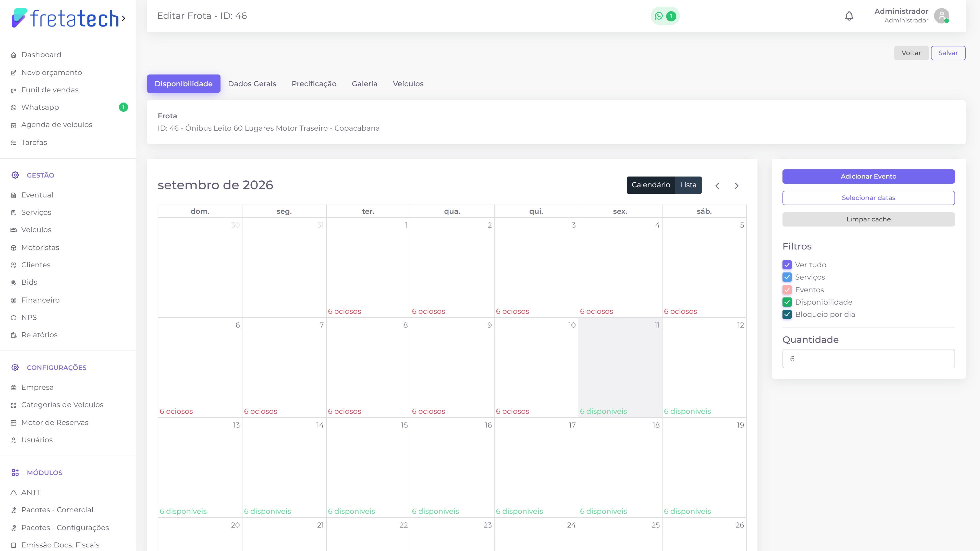Expand the sidebar with logo chevron
The height and width of the screenshot is (551, 980).
tap(124, 18)
